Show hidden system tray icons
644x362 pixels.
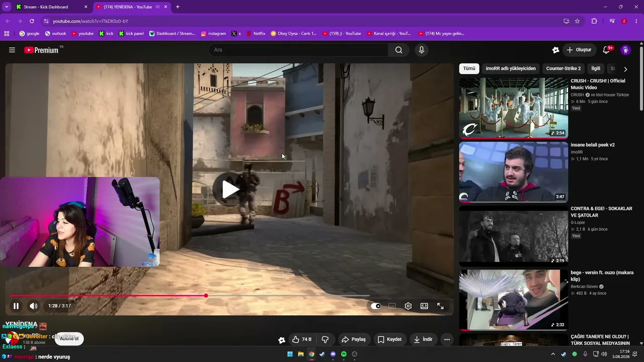click(x=553, y=354)
